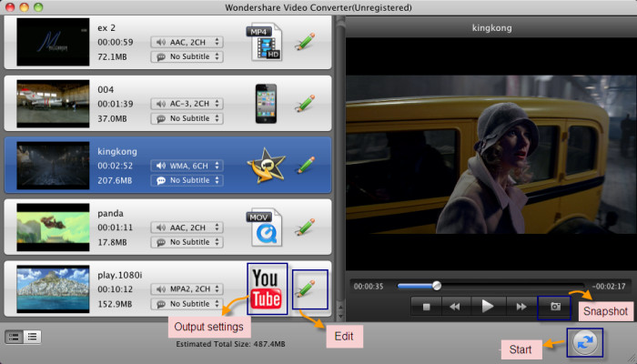Open WMA, 6CH audio dropdown for kingkong
The height and width of the screenshot is (364, 637).
(187, 166)
